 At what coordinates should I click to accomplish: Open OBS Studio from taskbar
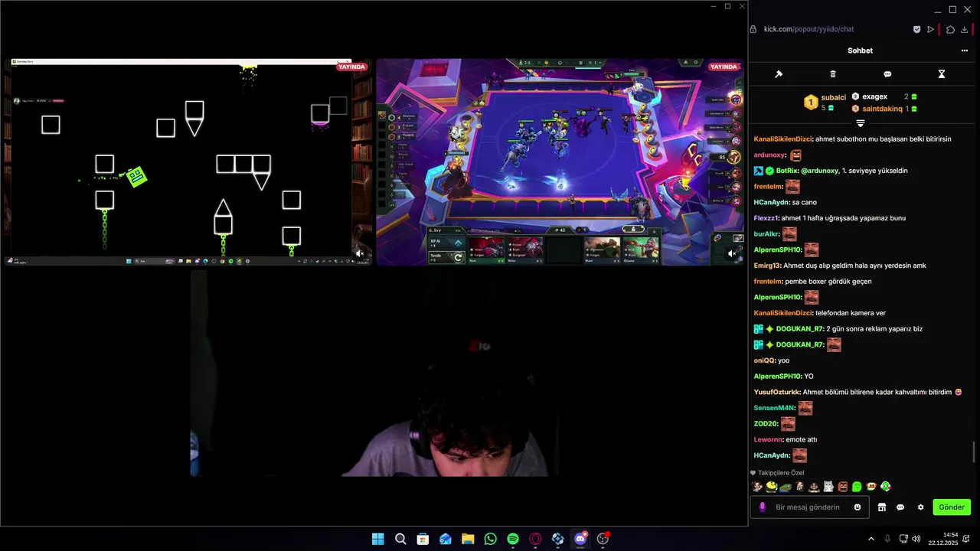[603, 539]
